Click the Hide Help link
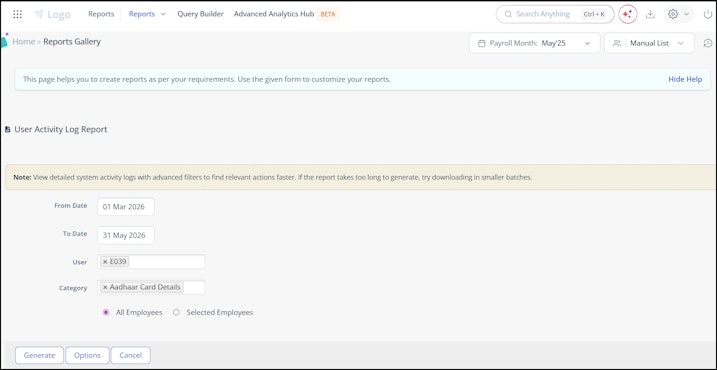The width and height of the screenshot is (717, 370). tap(685, 79)
